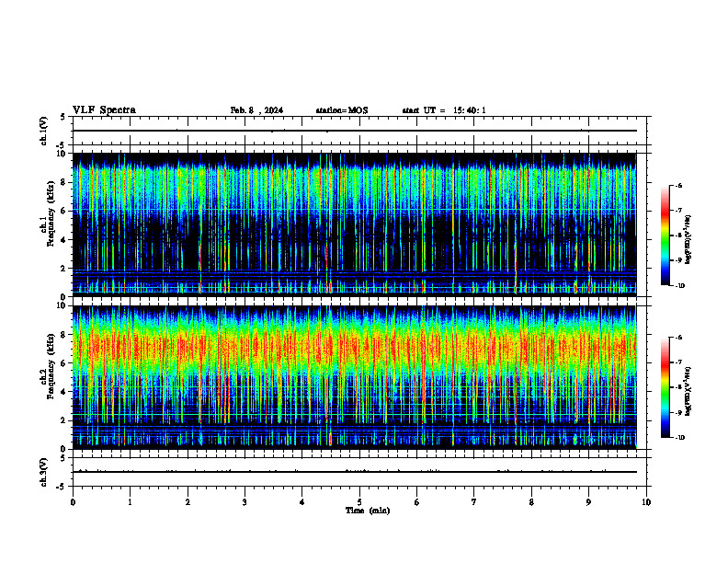
Task: Click the upper color scale bar for ch.1
Action: (665, 236)
